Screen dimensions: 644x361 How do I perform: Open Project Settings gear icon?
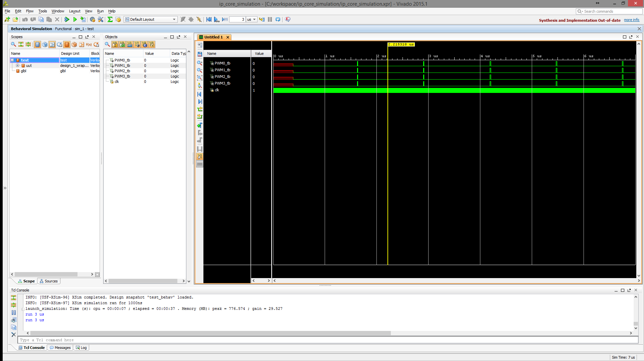92,19
